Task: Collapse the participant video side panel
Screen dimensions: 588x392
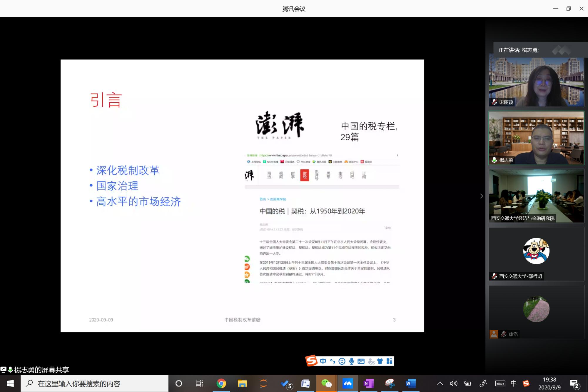Action: point(481,196)
